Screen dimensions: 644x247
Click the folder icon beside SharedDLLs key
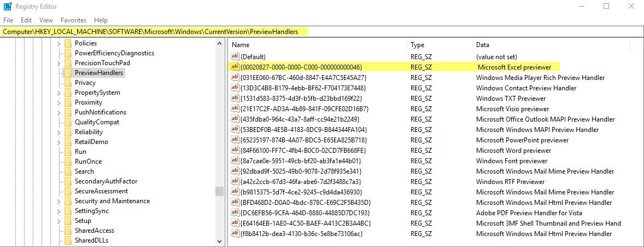68,240
